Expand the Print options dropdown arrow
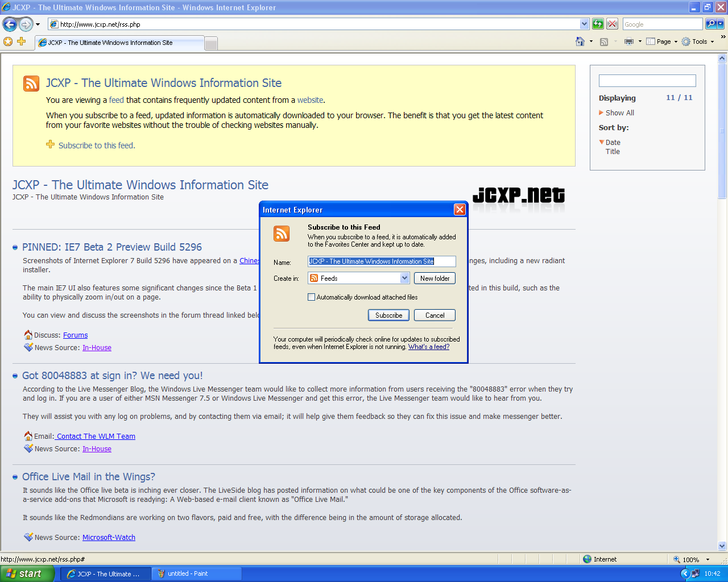Image resolution: width=728 pixels, height=582 pixels. click(x=640, y=41)
